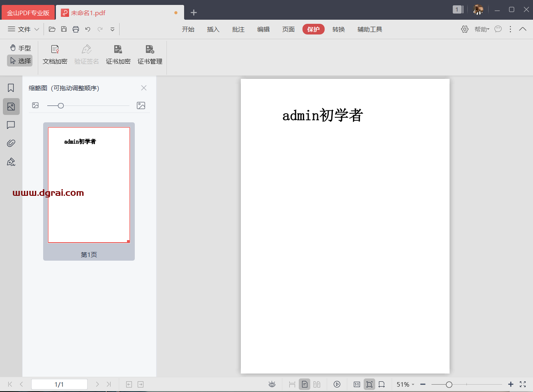Open the 51% zoom dropdown
The width and height of the screenshot is (533, 392).
click(x=405, y=384)
